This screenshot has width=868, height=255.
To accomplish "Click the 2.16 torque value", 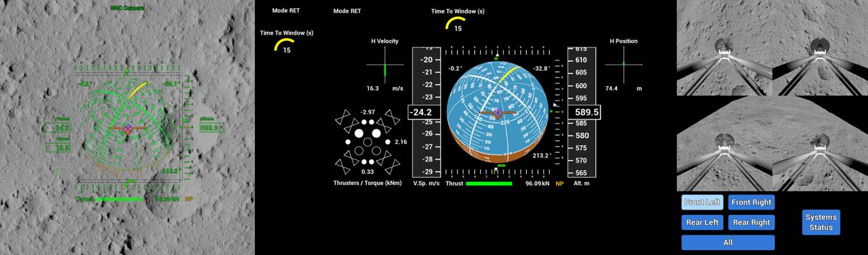I will click(400, 142).
